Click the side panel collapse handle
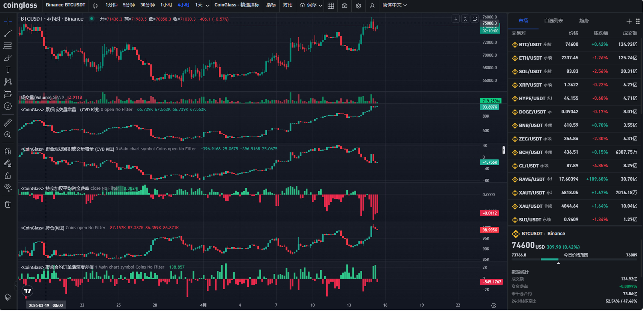Image resolution: width=644 pixels, height=311 pixels. click(x=503, y=150)
